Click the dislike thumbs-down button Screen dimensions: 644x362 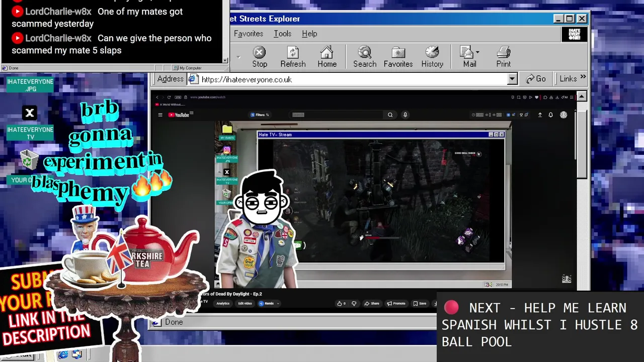pyautogui.click(x=354, y=303)
